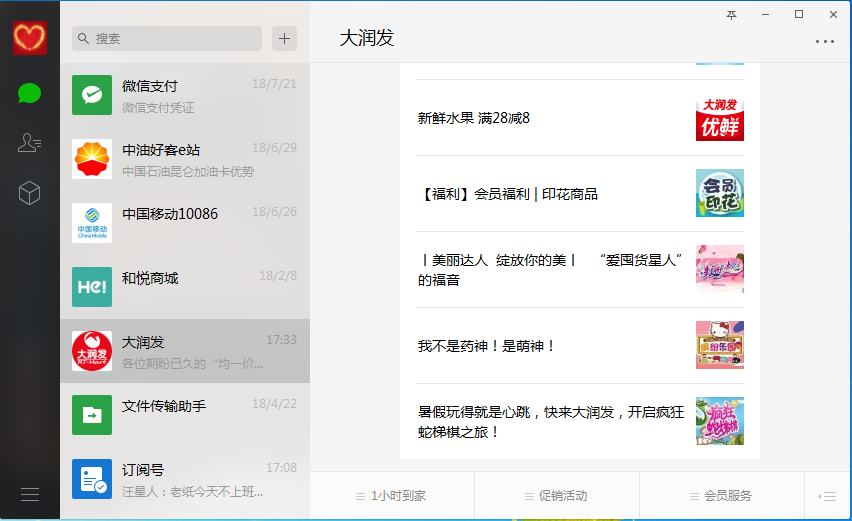Screen dimensions: 852x521
Task: Click the 会员印花 article thumbnail
Action: (x=719, y=193)
